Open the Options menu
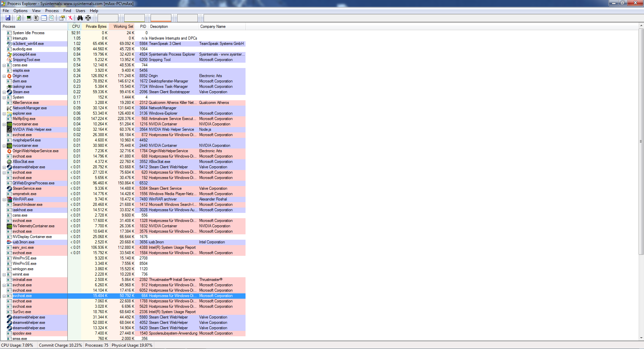The height and width of the screenshot is (349, 644). pos(20,11)
